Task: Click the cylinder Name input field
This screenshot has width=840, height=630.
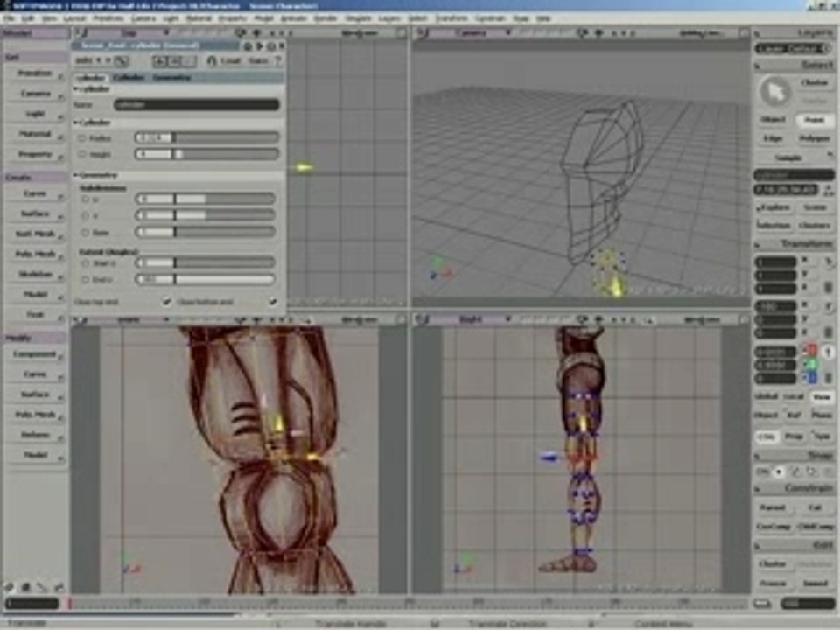Action: click(x=197, y=105)
